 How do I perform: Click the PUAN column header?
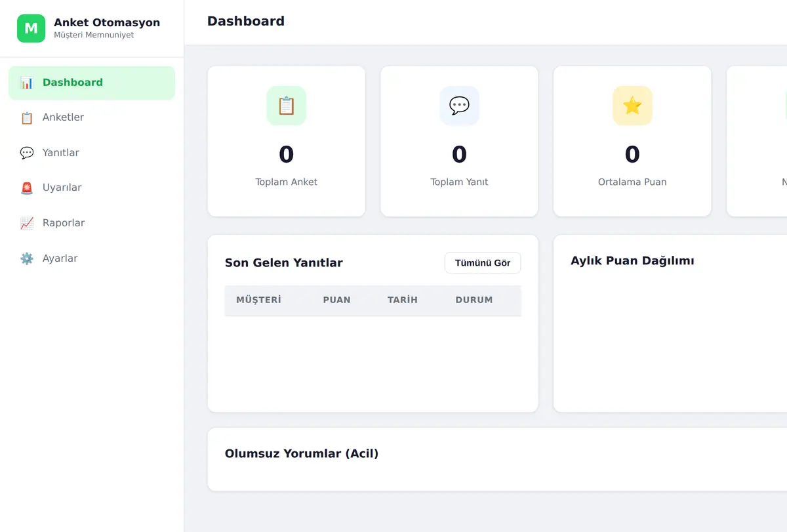pyautogui.click(x=336, y=300)
